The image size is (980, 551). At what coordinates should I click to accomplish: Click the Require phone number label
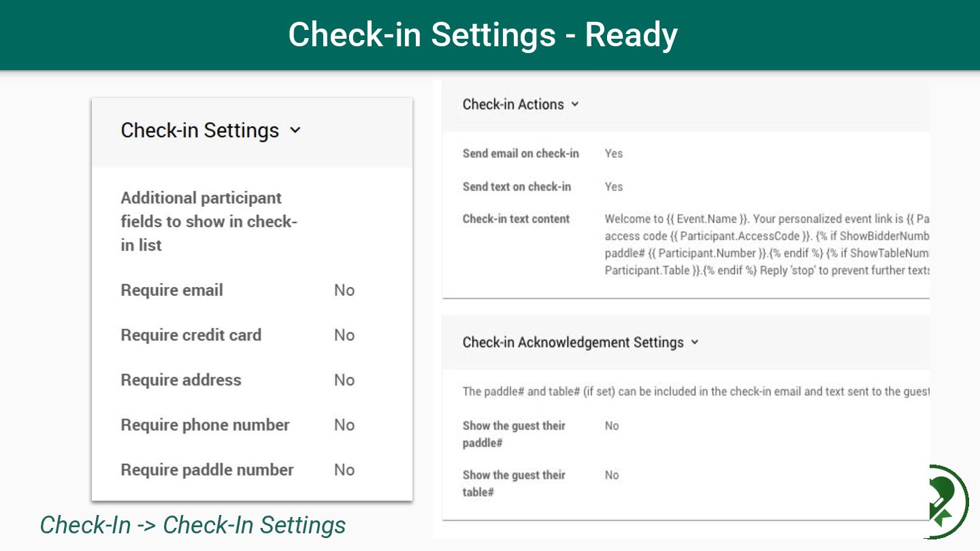[x=206, y=425]
